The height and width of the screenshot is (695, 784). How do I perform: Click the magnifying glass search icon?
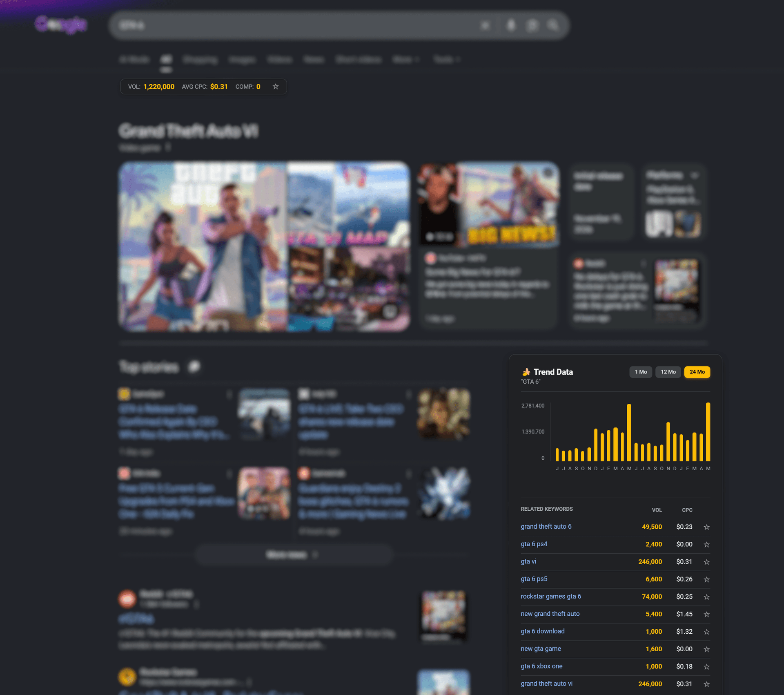[553, 25]
